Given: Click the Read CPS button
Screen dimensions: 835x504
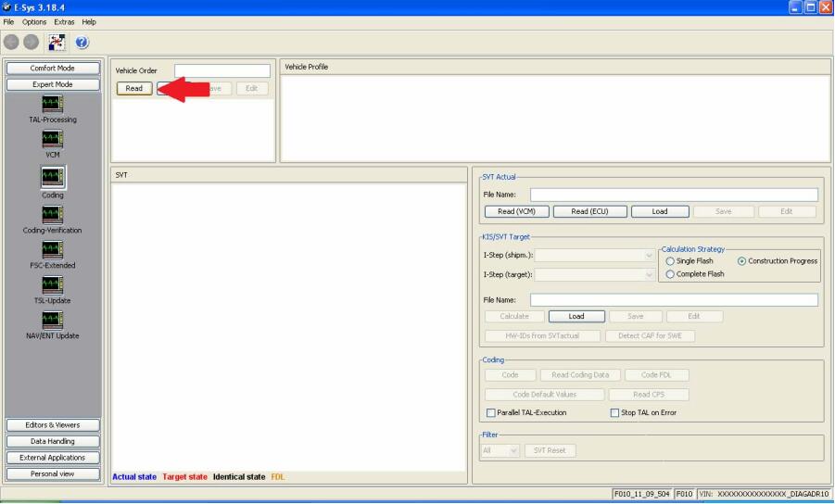Looking at the screenshot, I should (649, 395).
